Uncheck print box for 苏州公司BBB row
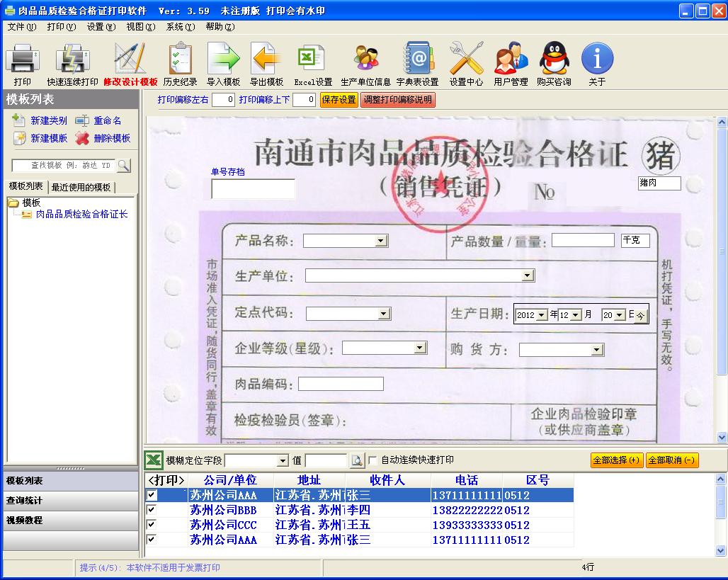The width and height of the screenshot is (728, 580). (x=152, y=510)
